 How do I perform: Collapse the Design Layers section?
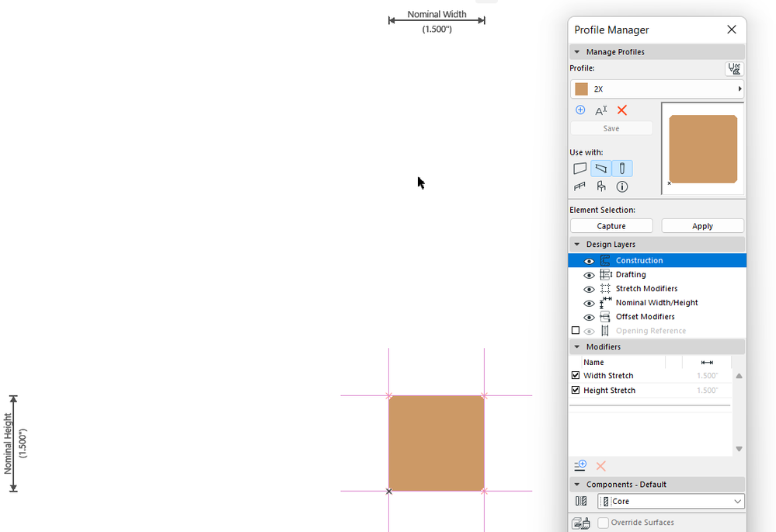576,243
